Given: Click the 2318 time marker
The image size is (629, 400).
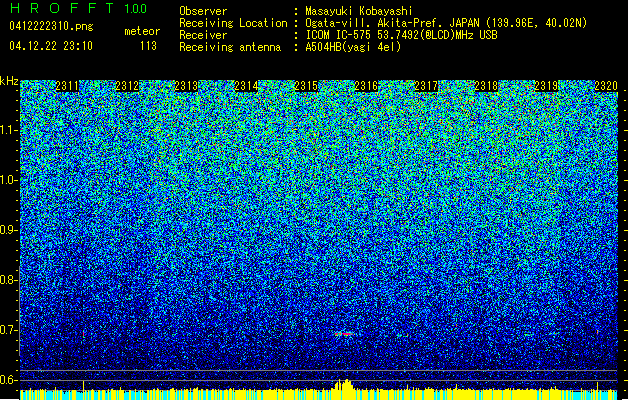Looking at the screenshot, I should [x=486, y=86].
